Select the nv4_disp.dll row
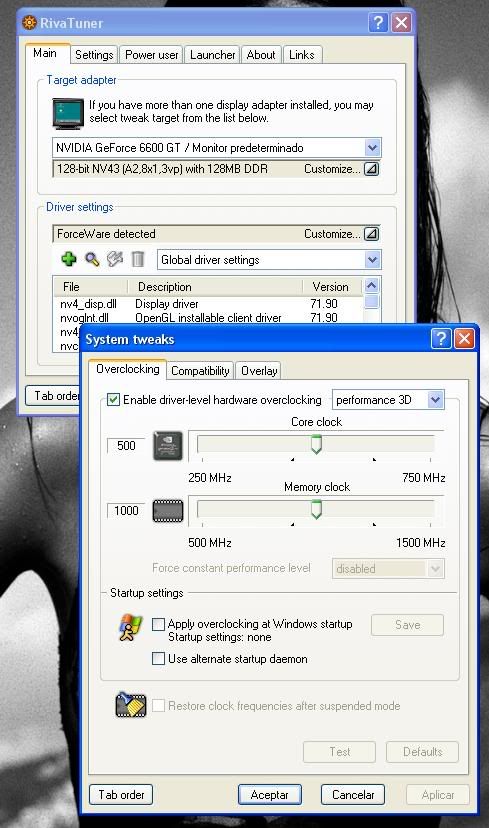 (208, 304)
